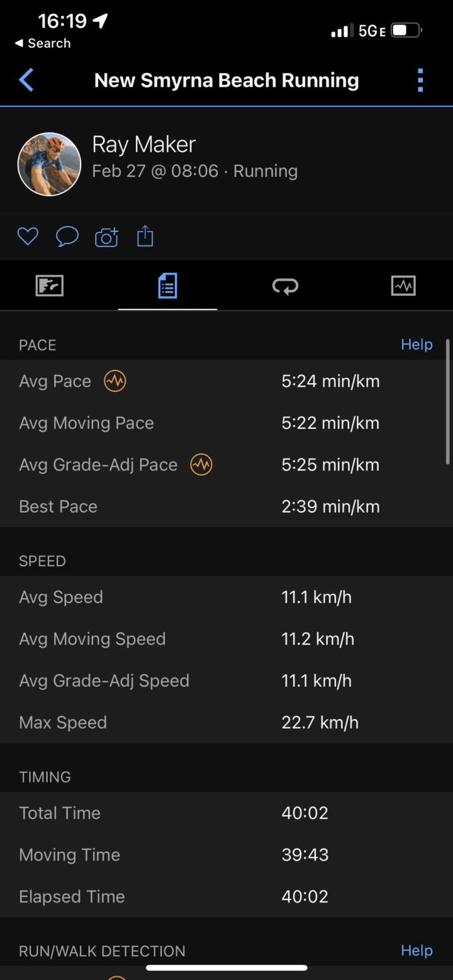Open the three-dot more options menu

tap(420, 81)
